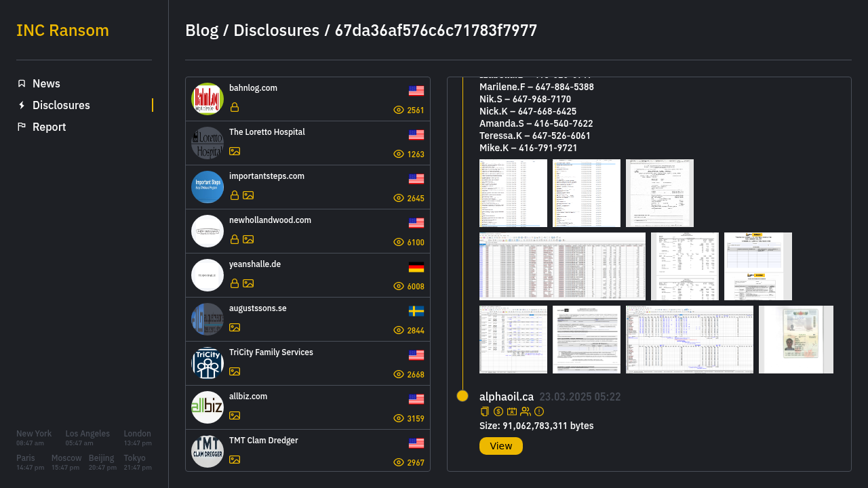The image size is (868, 488).
Task: Click the eye views icon on allbiz.com row
Action: coord(399,418)
